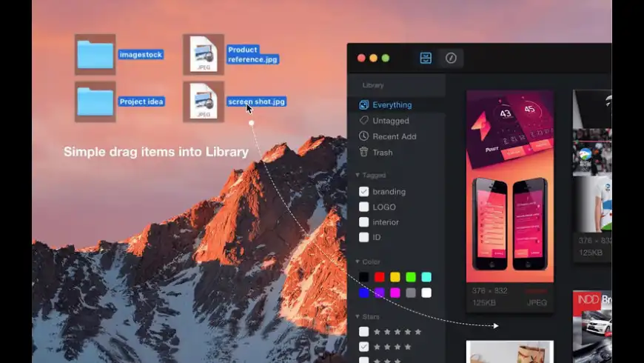The width and height of the screenshot is (644, 363).
Task: Select the phone app mockup thumbnail
Action: point(510,186)
